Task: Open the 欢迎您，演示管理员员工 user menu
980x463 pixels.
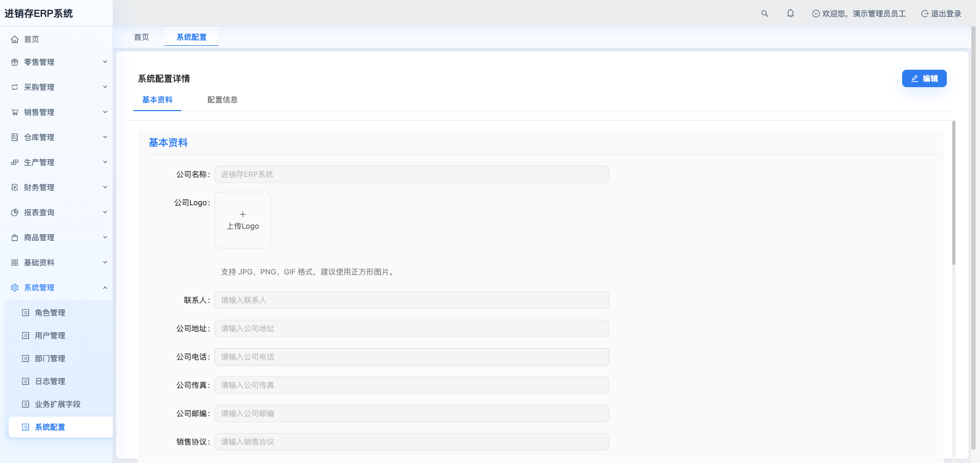Action: pyautogui.click(x=859, y=14)
